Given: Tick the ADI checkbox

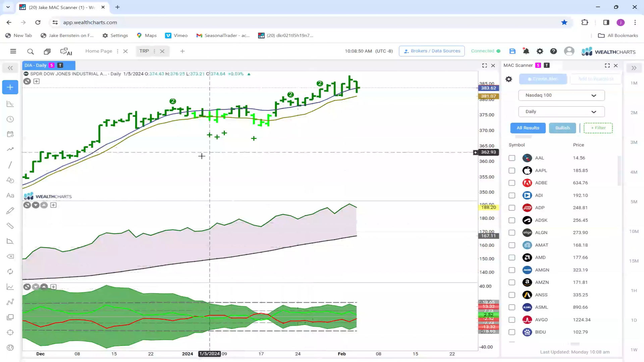Looking at the screenshot, I should pyautogui.click(x=512, y=195).
